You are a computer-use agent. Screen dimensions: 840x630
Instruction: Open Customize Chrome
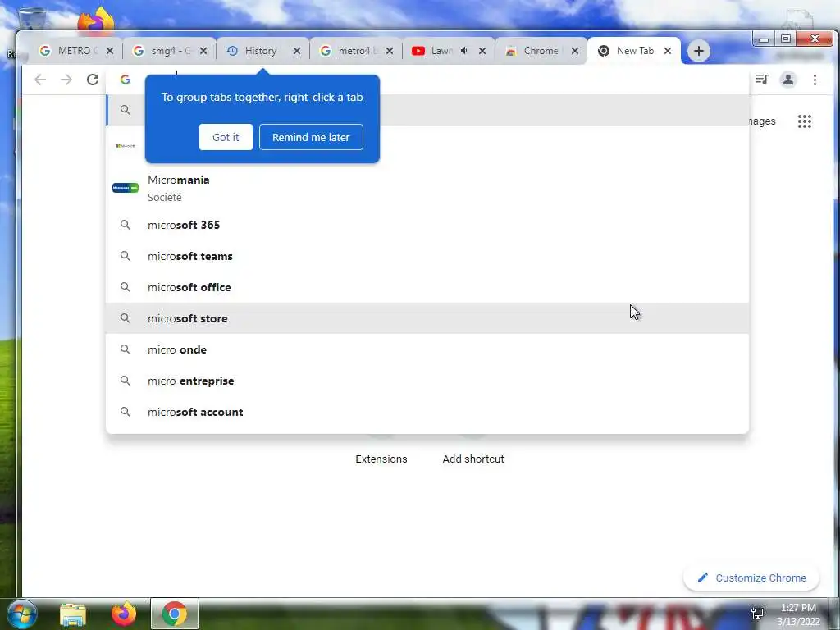[x=751, y=578]
